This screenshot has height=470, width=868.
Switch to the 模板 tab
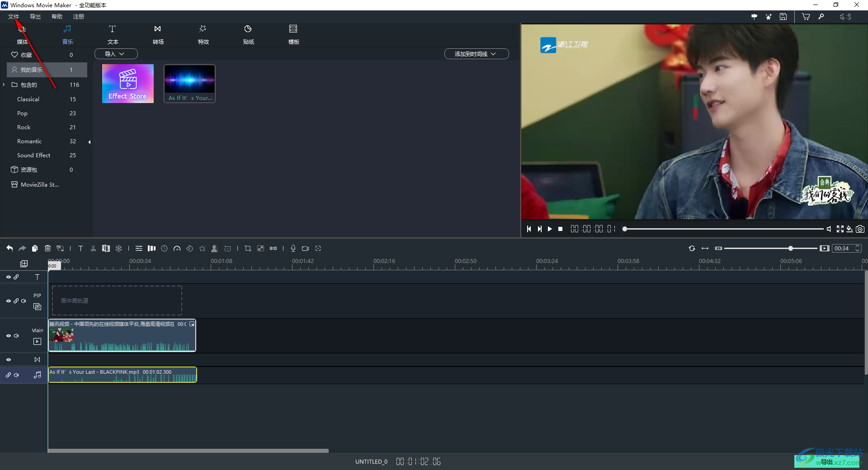[293, 35]
